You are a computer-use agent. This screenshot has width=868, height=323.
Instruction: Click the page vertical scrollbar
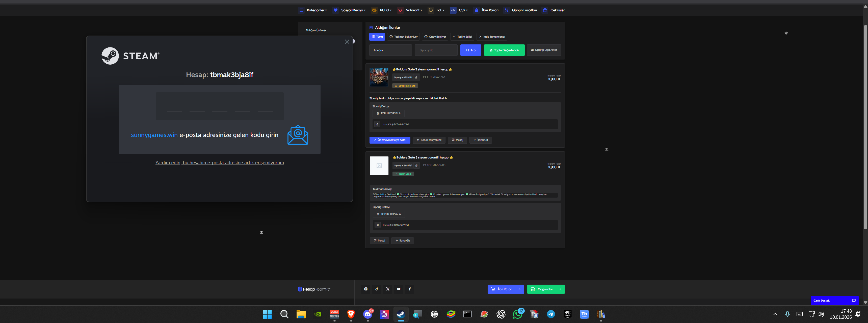[x=865, y=127]
